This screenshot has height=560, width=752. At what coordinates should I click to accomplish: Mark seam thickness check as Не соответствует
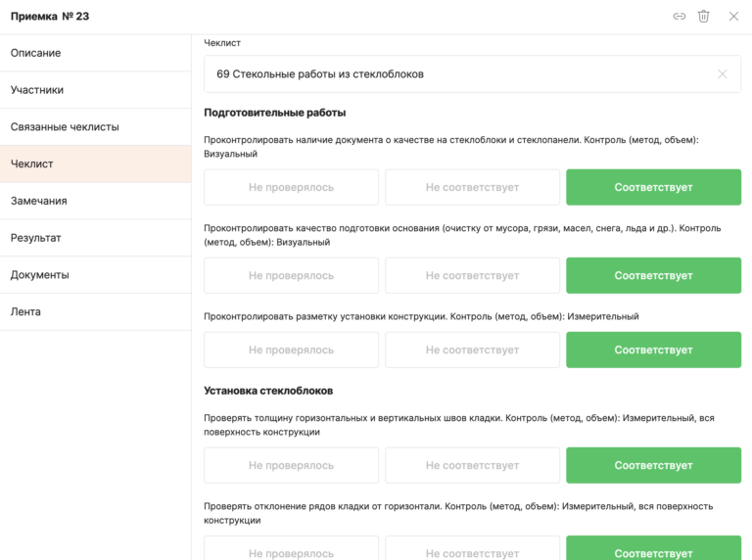pos(472,466)
